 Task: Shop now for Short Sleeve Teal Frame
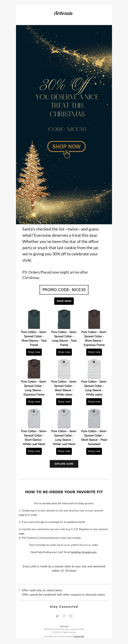(x=34, y=352)
